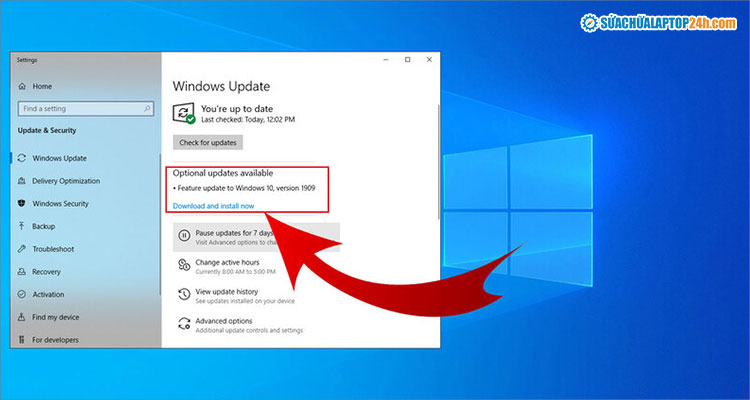750x400 pixels.
Task: Close the Settings window
Action: (x=429, y=60)
